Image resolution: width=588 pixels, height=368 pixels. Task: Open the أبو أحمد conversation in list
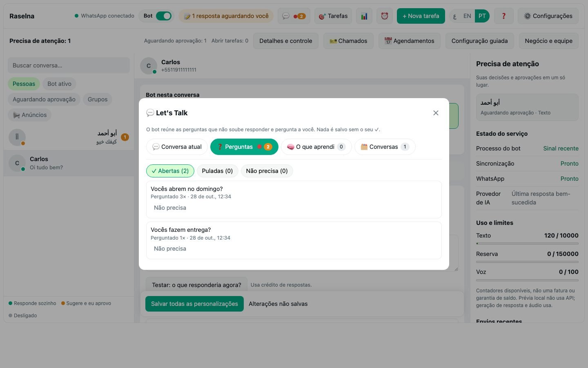(69, 137)
